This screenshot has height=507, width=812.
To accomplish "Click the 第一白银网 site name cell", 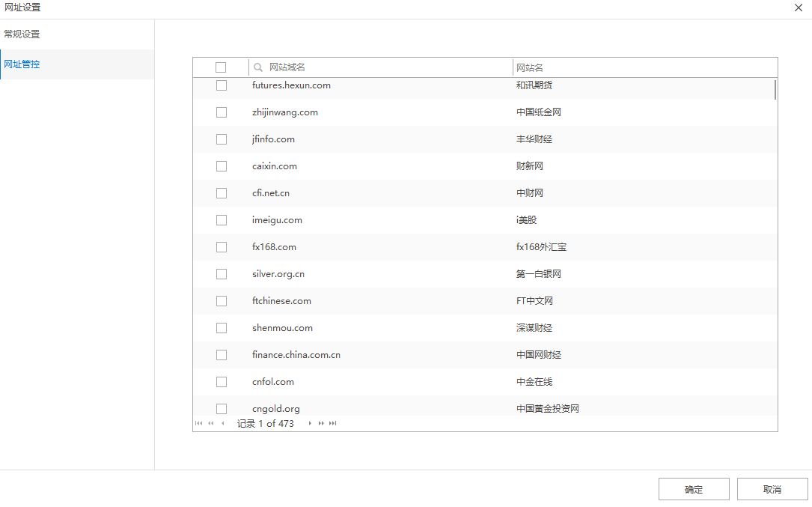I will [x=539, y=273].
